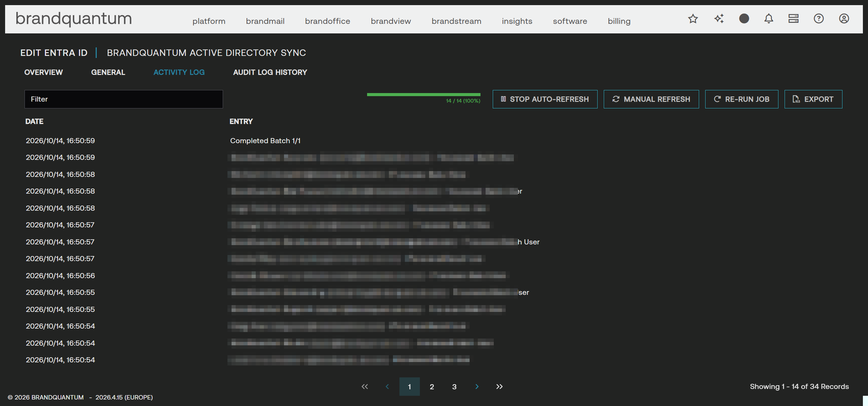The width and height of the screenshot is (868, 406).
Task: Open the billing menu
Action: [619, 21]
